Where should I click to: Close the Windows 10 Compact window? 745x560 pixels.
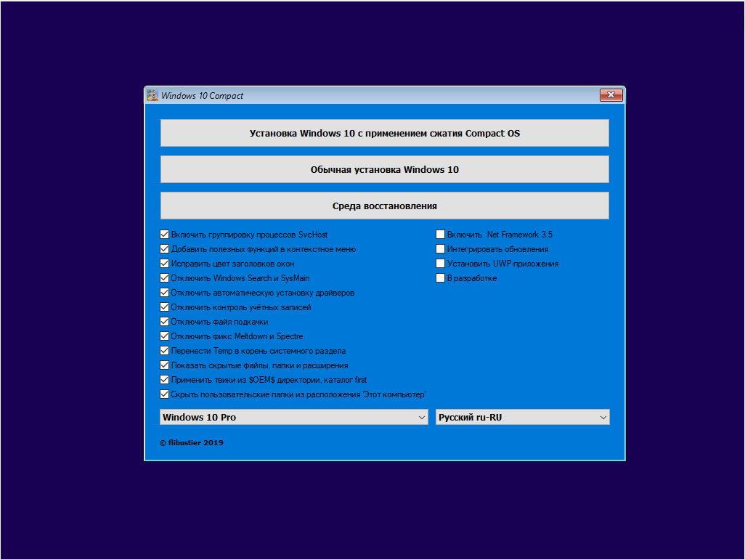(x=611, y=95)
